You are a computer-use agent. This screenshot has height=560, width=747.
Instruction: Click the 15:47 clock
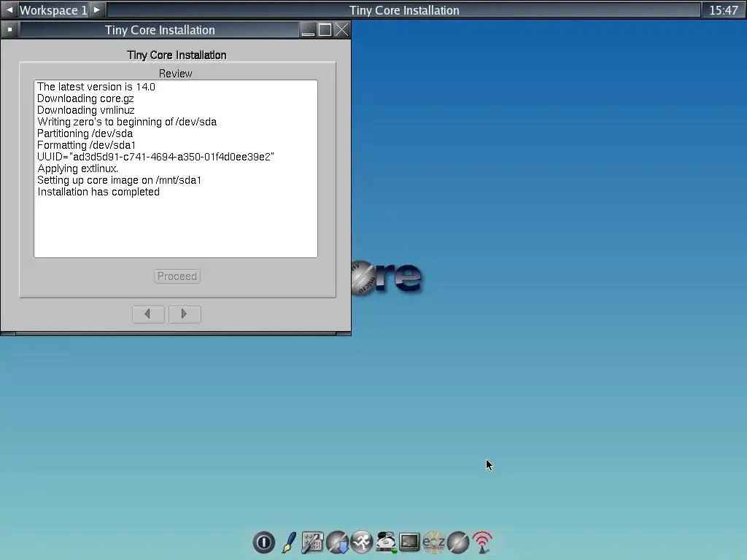tap(723, 10)
